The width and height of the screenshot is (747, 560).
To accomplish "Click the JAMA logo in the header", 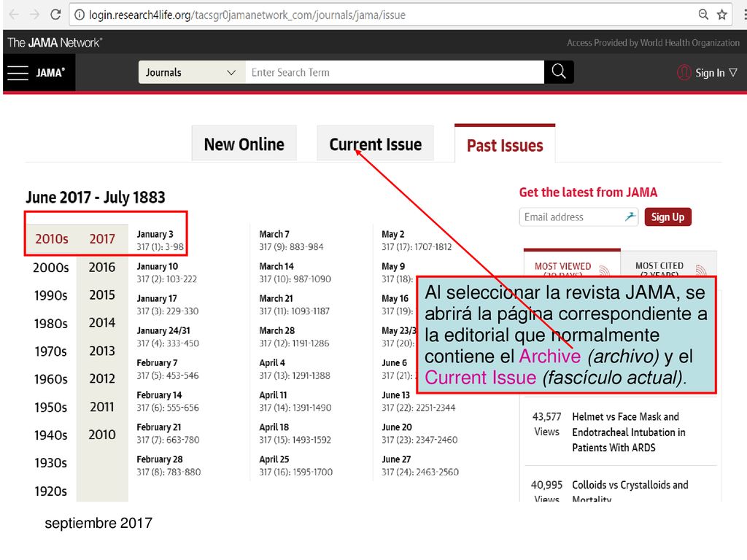I will point(50,73).
